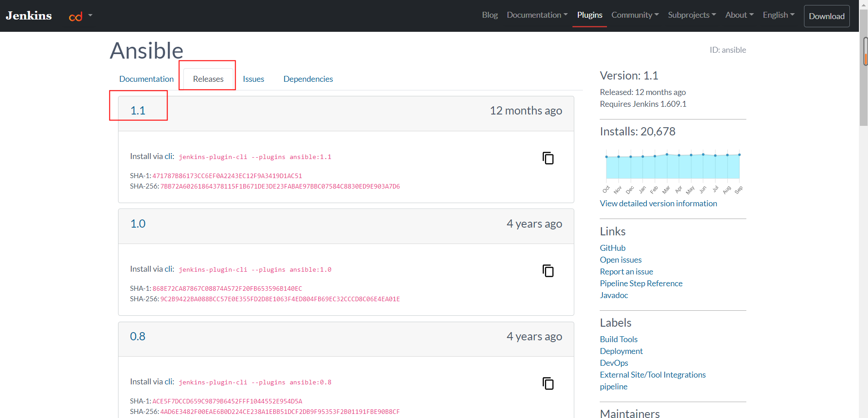Open release version 1.1 link

point(138,110)
